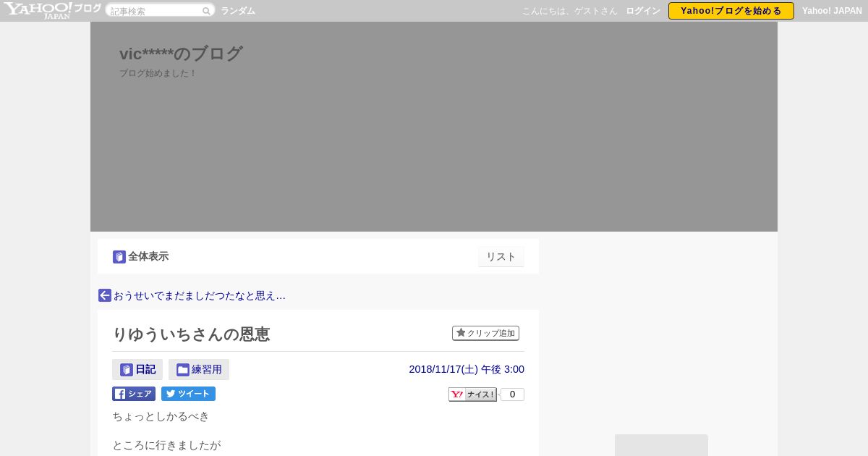Click the back arrow icon above the post
Viewport: 868px width, 456px height.
click(105, 295)
